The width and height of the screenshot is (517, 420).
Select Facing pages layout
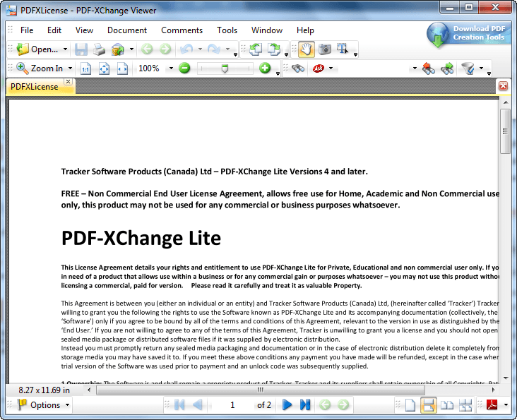[x=447, y=405]
